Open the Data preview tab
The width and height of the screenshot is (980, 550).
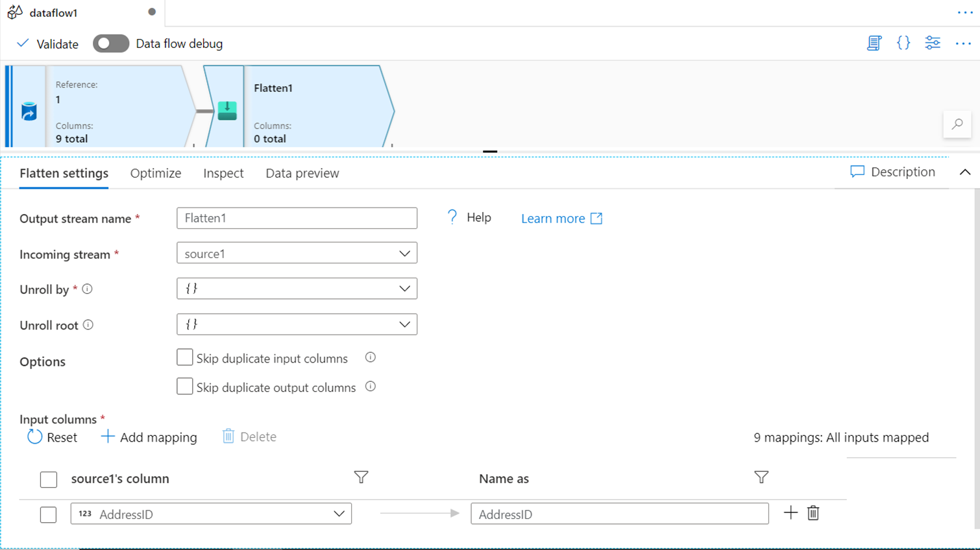302,173
